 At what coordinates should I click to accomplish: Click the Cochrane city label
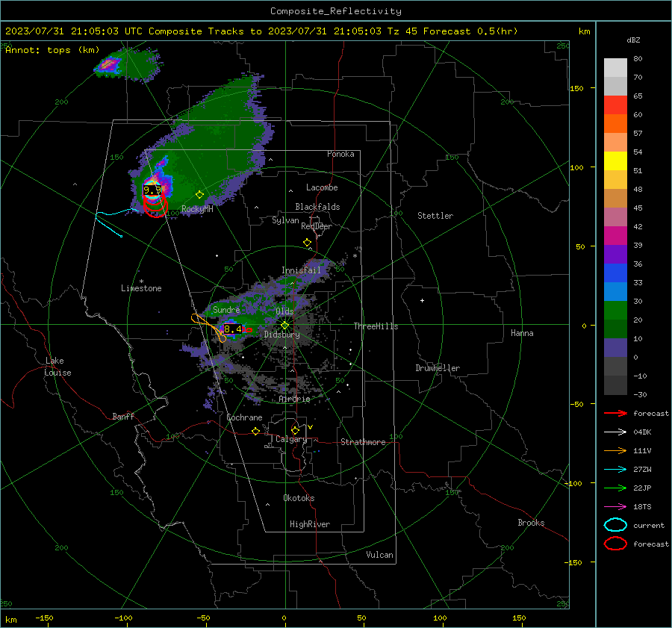click(244, 417)
